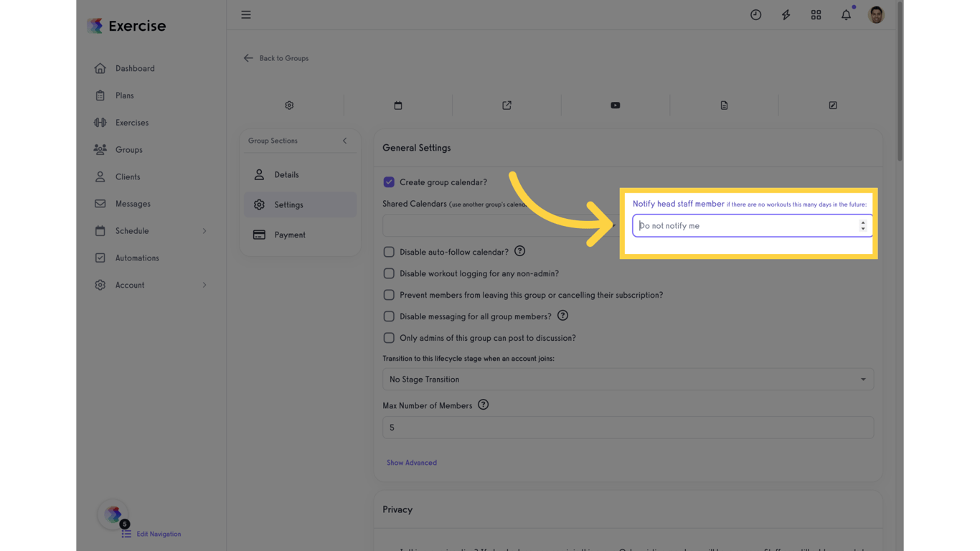
Task: Uncheck Create group calendar
Action: 388,182
